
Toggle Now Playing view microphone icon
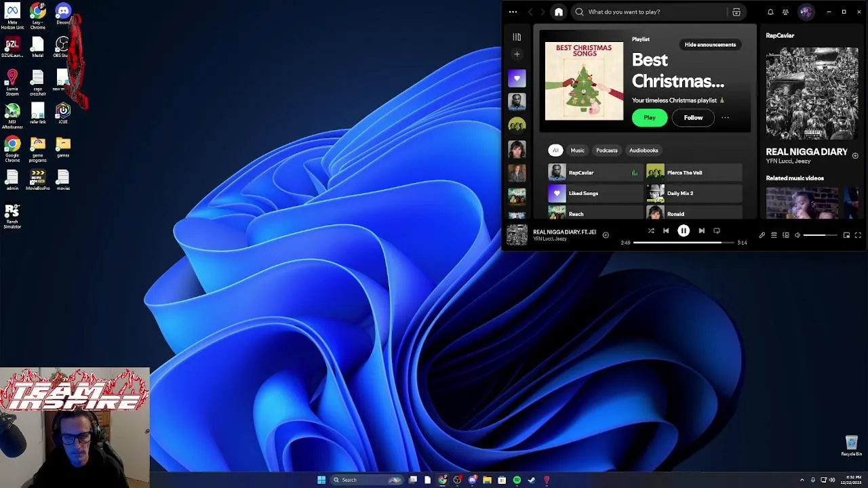pos(762,235)
